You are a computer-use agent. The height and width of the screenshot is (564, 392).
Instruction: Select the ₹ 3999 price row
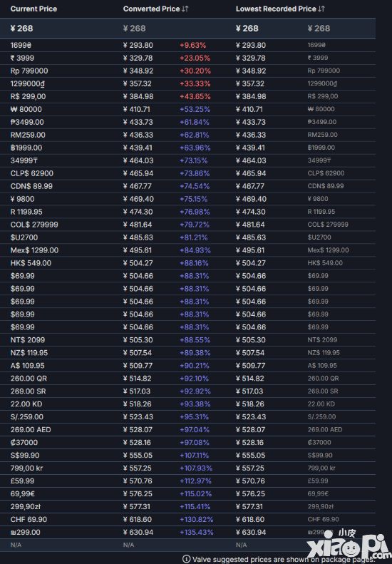pos(187,58)
